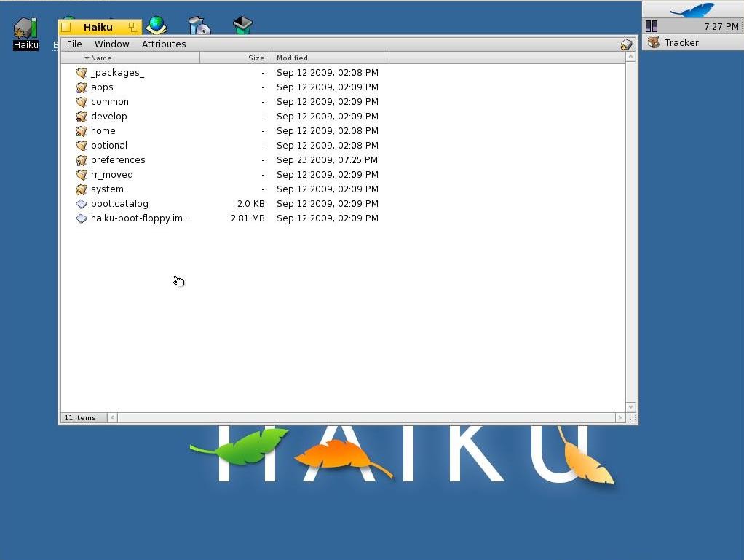The image size is (744, 560).
Task: Select the system folder name
Action: coord(107,189)
